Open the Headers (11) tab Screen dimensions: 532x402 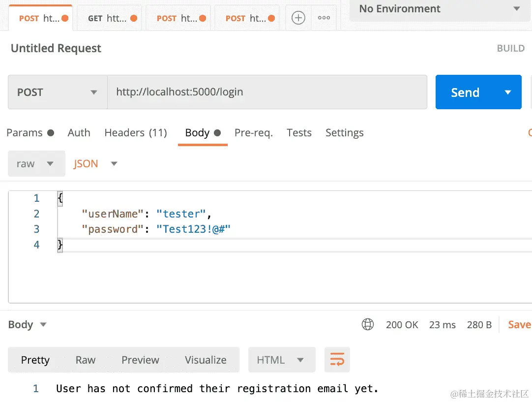[x=136, y=132]
